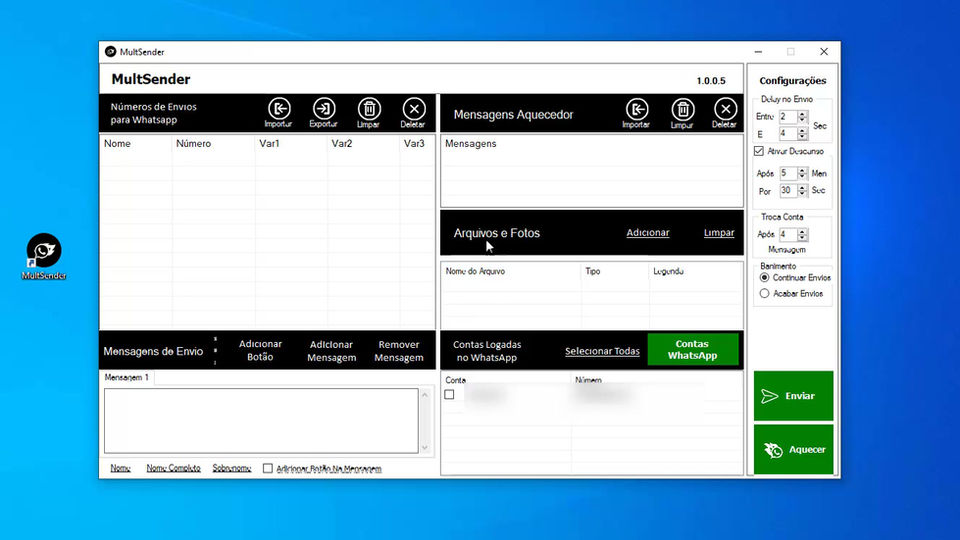This screenshot has width=960, height=540.
Task: Decrease Após messages rest value
Action: 803,176
